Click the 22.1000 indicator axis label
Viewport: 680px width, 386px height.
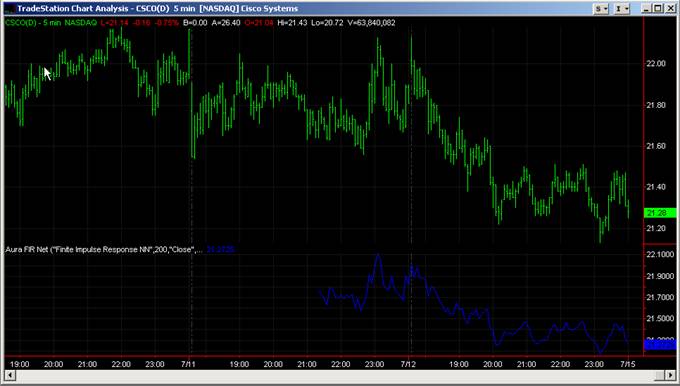pos(660,255)
